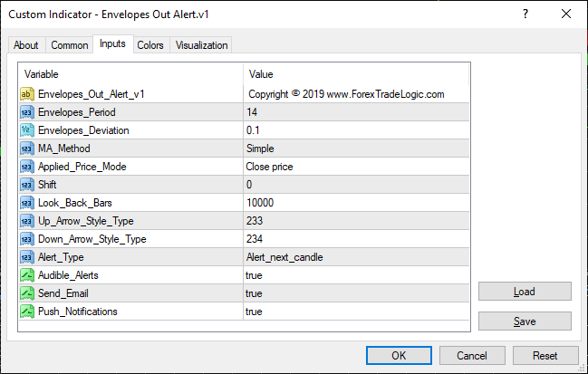Click the MA_Method row icon
The image size is (588, 374).
27,148
